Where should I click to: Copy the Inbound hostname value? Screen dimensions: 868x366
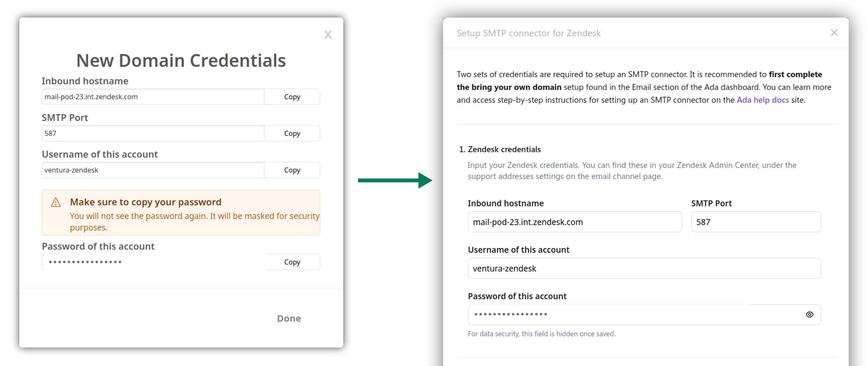coord(292,97)
